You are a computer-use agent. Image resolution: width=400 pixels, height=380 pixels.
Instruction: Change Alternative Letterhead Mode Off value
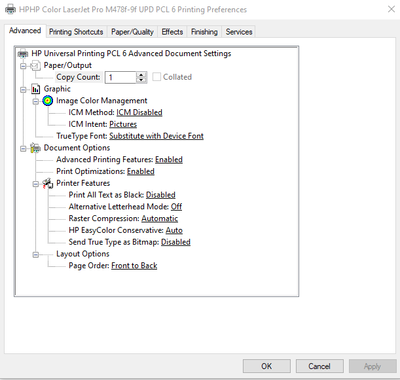176,207
